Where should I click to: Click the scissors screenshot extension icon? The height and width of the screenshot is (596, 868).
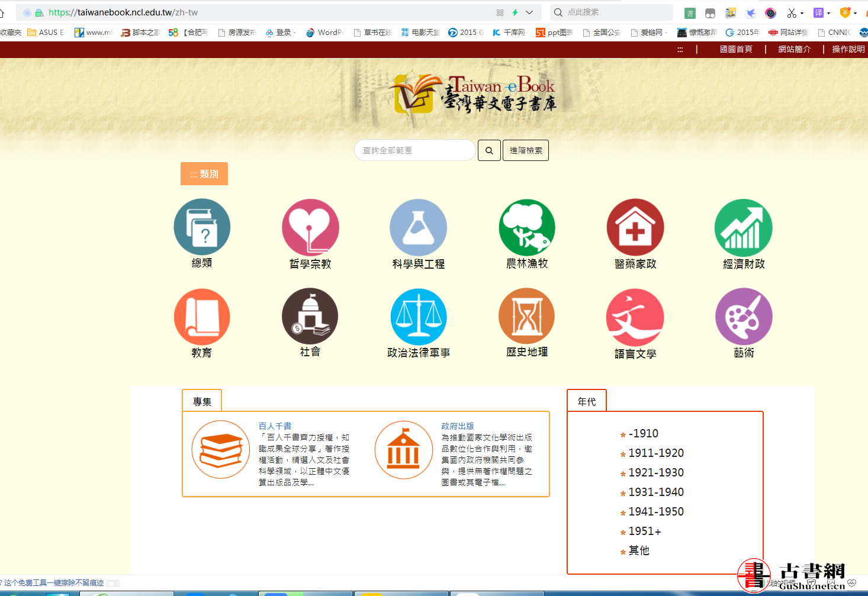click(792, 13)
